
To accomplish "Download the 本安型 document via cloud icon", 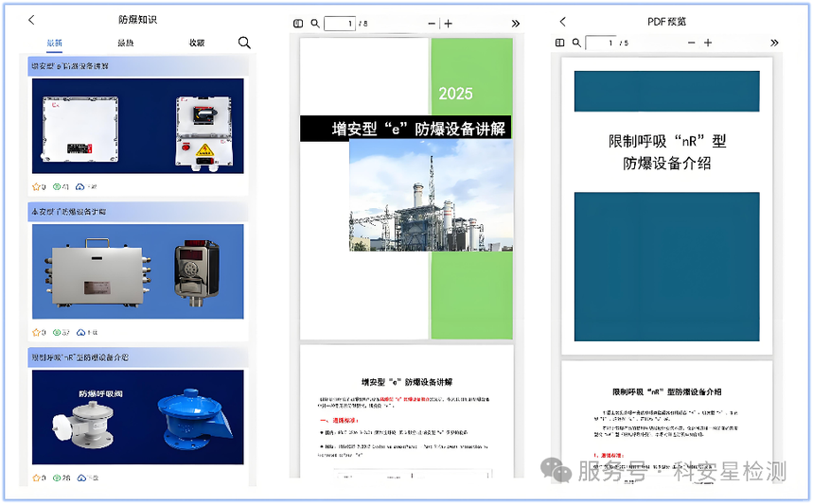I will pos(80,332).
